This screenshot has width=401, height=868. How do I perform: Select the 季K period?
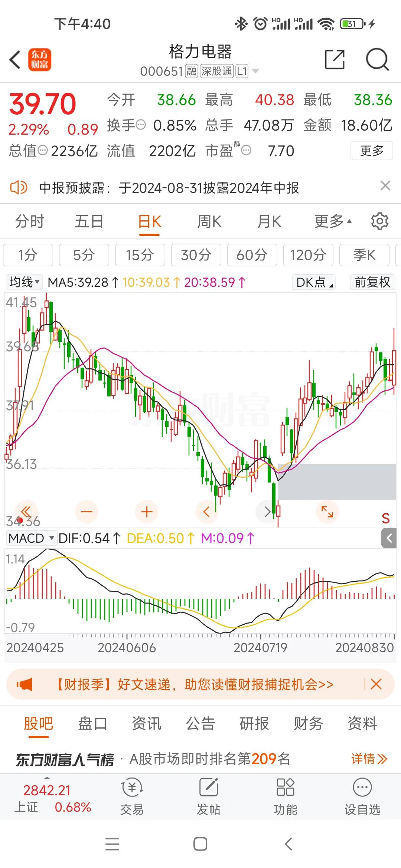(364, 255)
